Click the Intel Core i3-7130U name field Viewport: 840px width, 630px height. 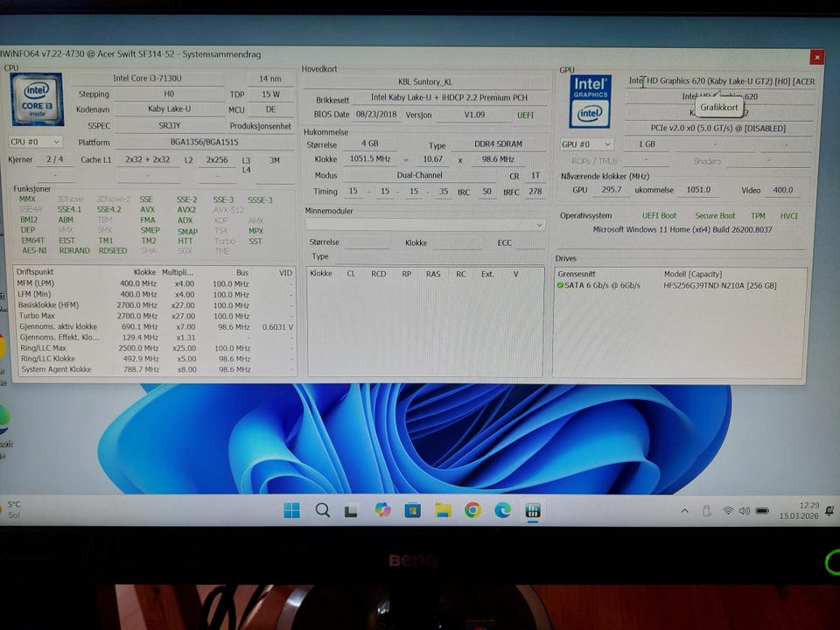tap(147, 78)
